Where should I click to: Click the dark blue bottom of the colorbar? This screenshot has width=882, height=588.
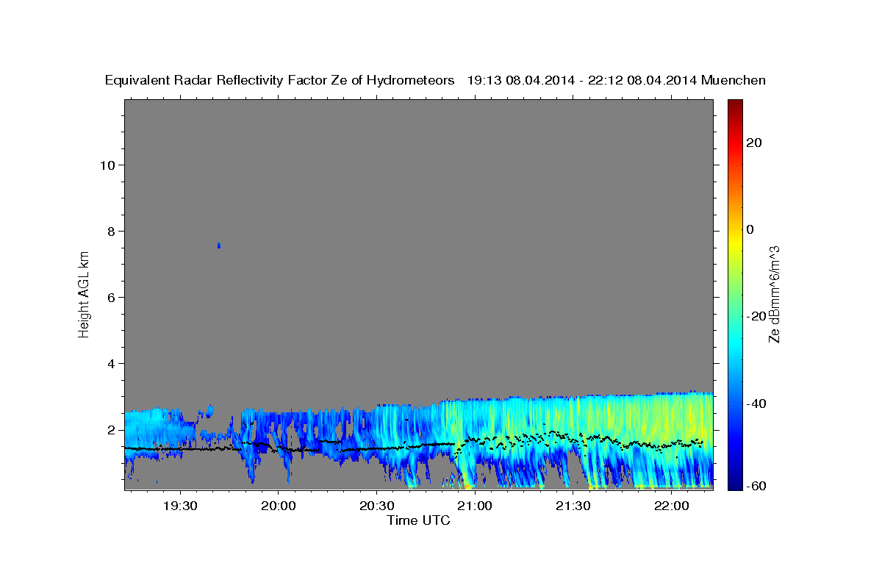click(734, 484)
